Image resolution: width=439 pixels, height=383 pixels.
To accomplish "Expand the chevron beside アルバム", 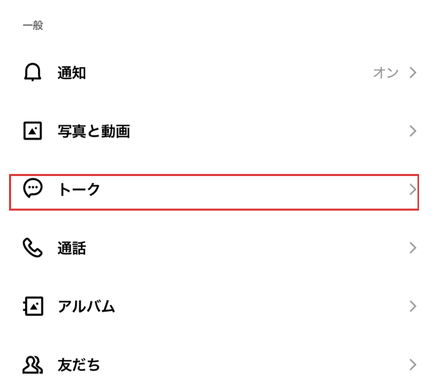I will pyautogui.click(x=413, y=306).
